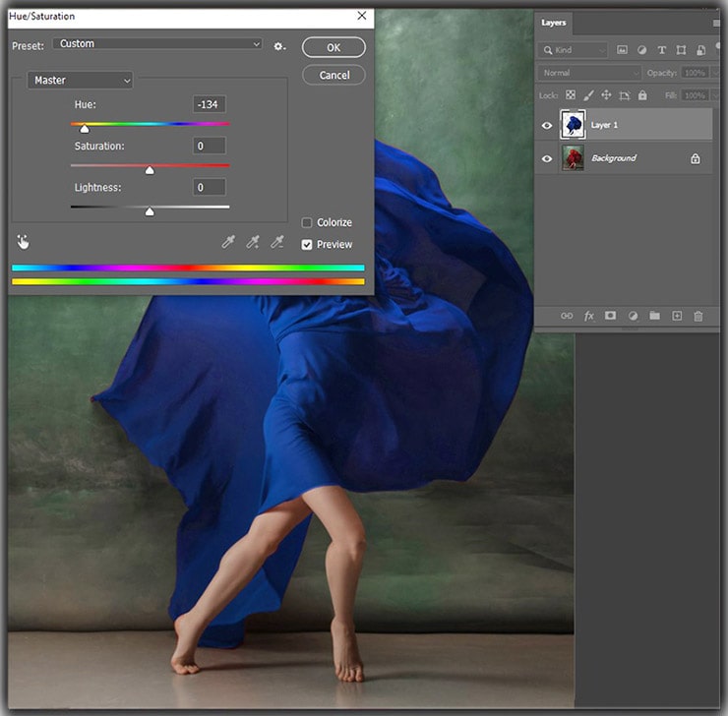Click the Saturation slider handle
728x716 pixels.
pos(150,170)
